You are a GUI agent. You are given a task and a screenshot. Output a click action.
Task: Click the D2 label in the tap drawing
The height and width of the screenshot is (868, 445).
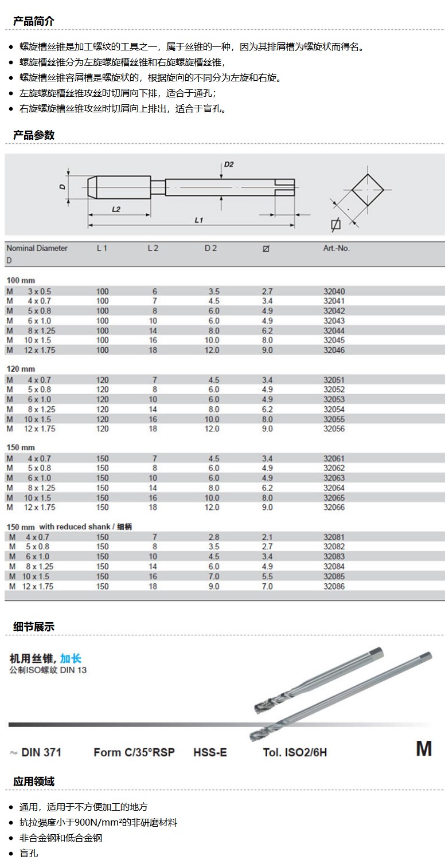tap(229, 164)
